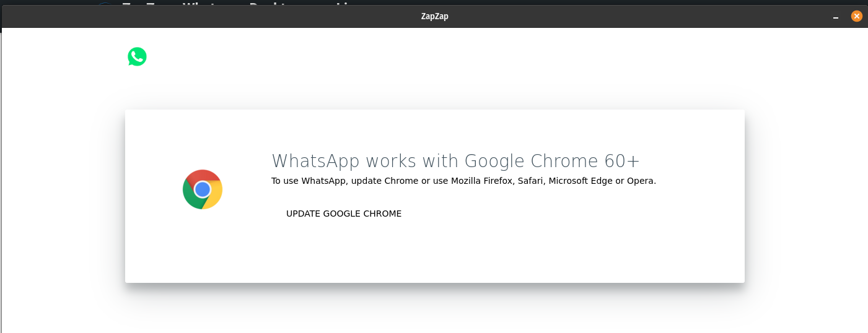
Task: Click the word 'with' in the heading
Action: [441, 161]
